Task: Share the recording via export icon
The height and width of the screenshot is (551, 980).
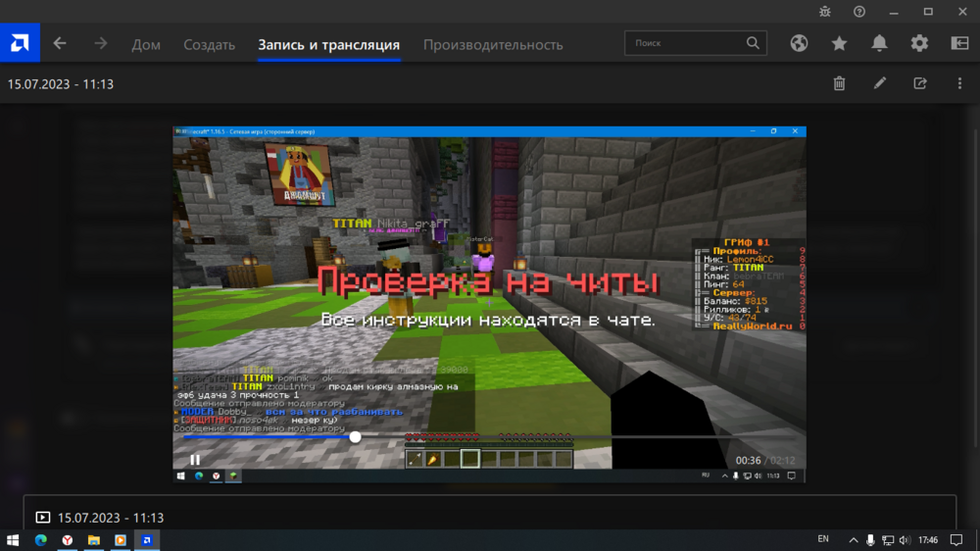Action: [x=919, y=83]
